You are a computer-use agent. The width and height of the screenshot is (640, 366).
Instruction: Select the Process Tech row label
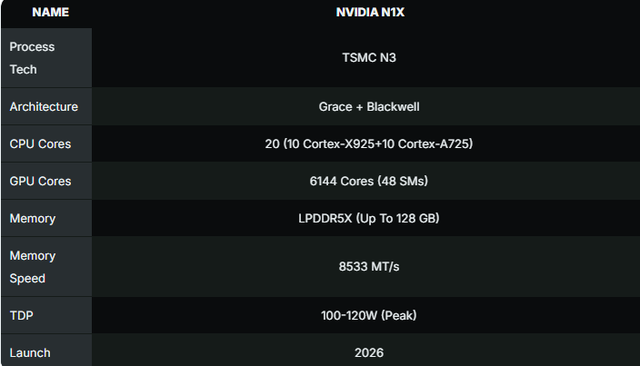point(32,58)
